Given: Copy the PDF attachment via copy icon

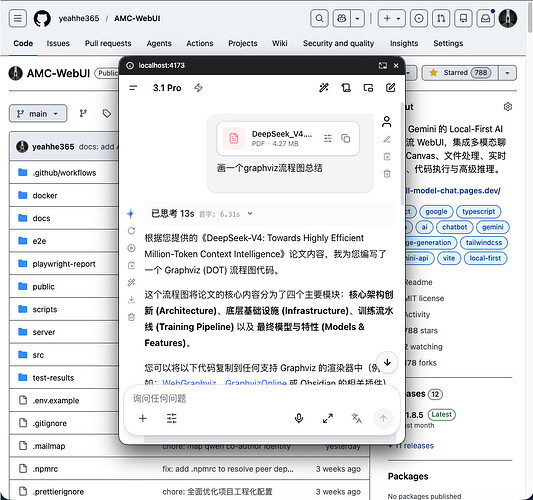Looking at the screenshot, I should pyautogui.click(x=345, y=138).
